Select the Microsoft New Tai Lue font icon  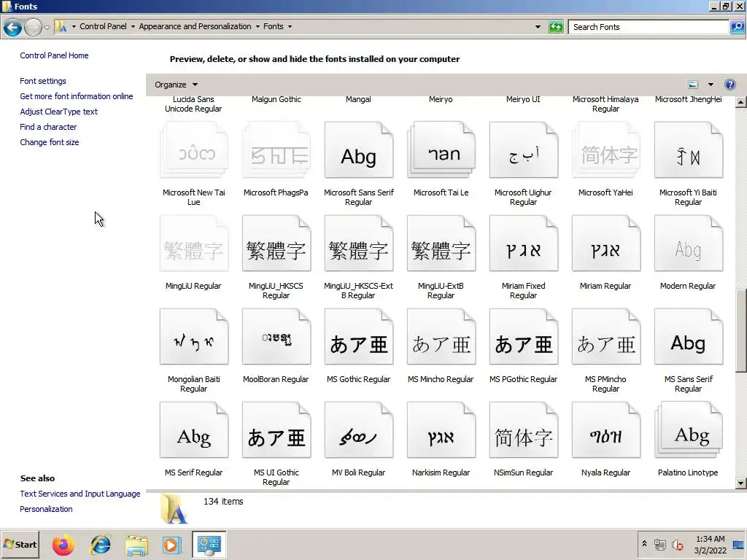click(x=194, y=150)
